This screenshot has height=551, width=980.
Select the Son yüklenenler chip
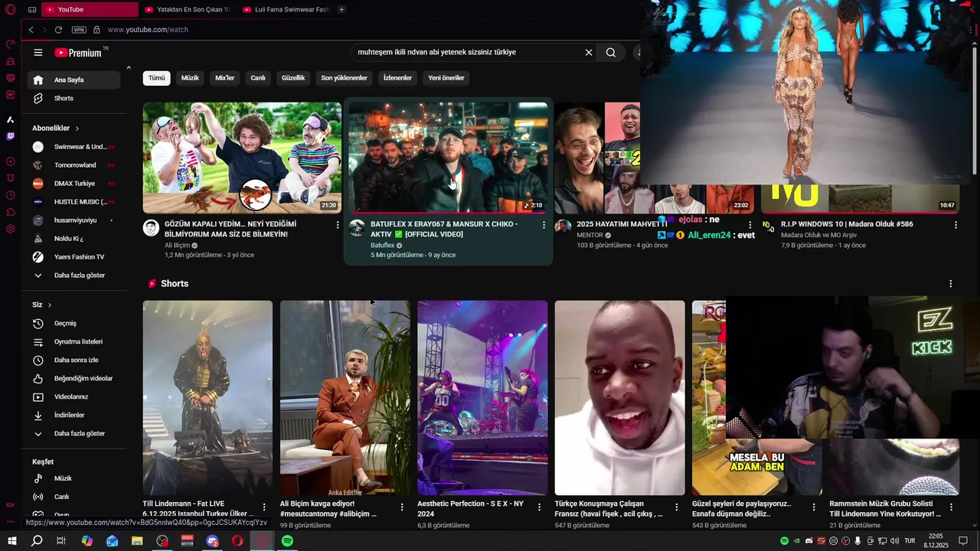coord(344,78)
